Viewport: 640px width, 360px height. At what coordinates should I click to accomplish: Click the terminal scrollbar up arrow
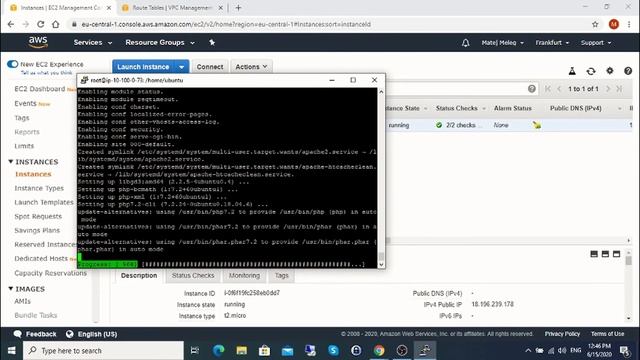(x=381, y=92)
